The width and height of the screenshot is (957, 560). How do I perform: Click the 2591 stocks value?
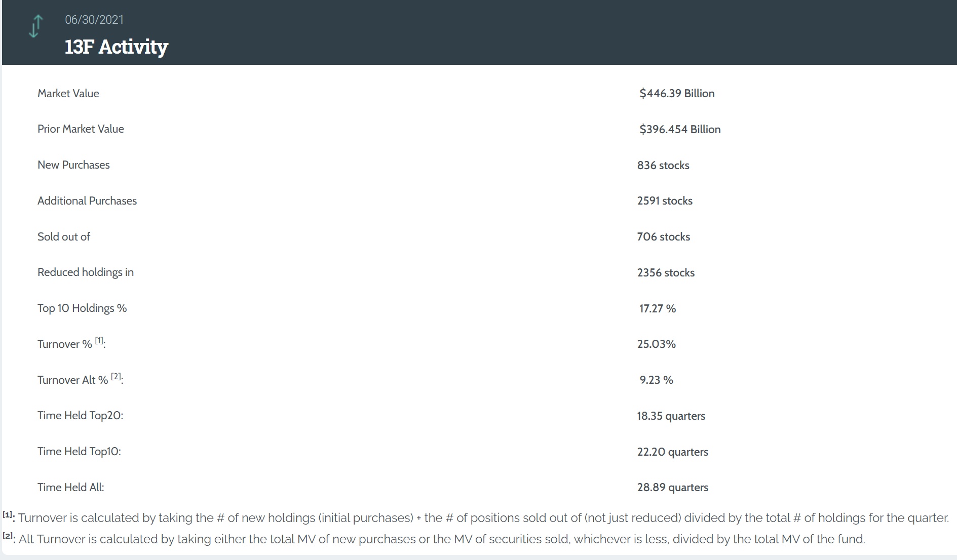point(665,201)
